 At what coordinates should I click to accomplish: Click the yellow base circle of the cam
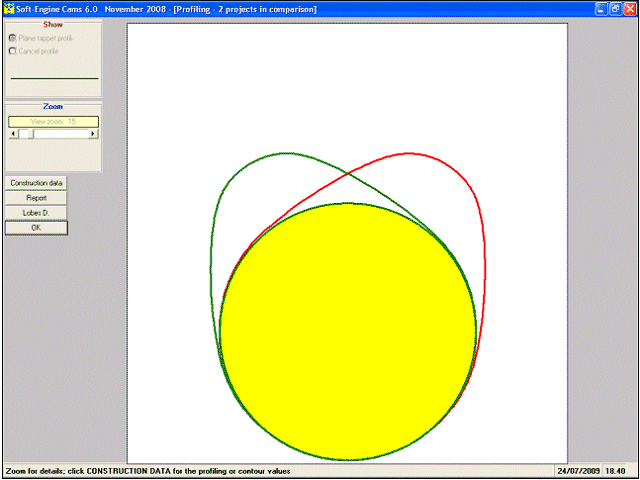click(348, 331)
